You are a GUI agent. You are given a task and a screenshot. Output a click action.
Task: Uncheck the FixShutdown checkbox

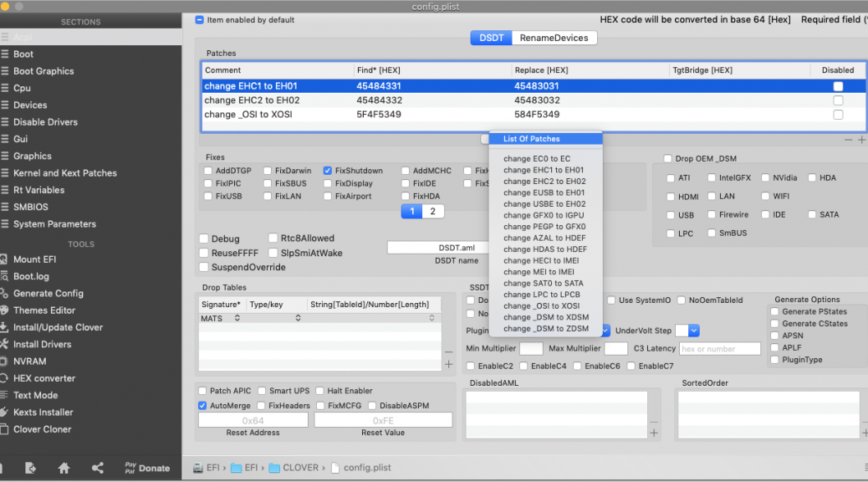tap(328, 171)
